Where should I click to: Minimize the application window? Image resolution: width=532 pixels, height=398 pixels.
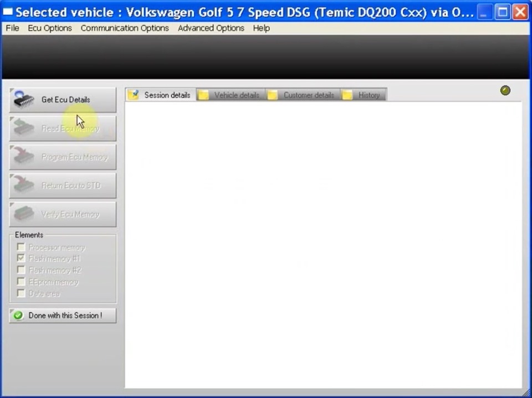click(484, 13)
